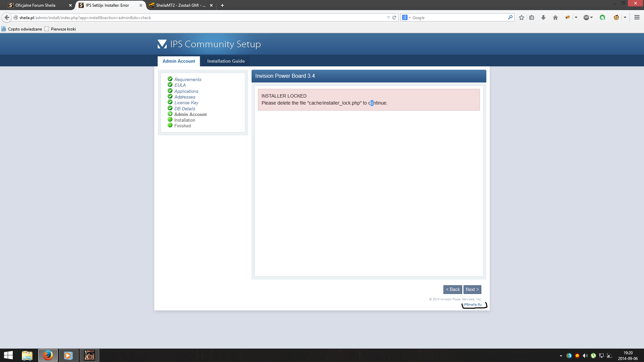Open File Explorer from the taskbar
The height and width of the screenshot is (362, 644).
point(27,355)
